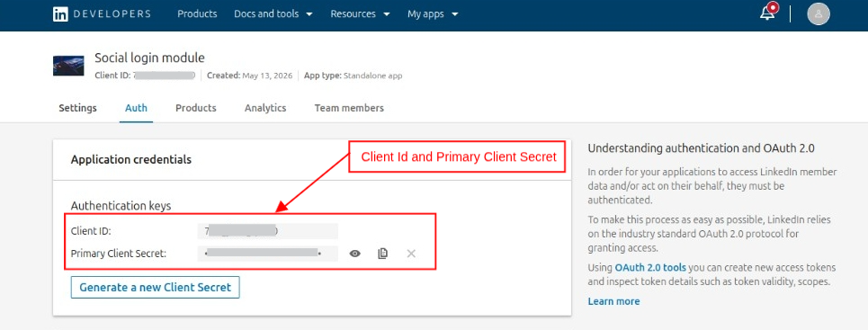Reveal the Primary Client Secret with eye icon
The height and width of the screenshot is (330, 868).
[354, 254]
